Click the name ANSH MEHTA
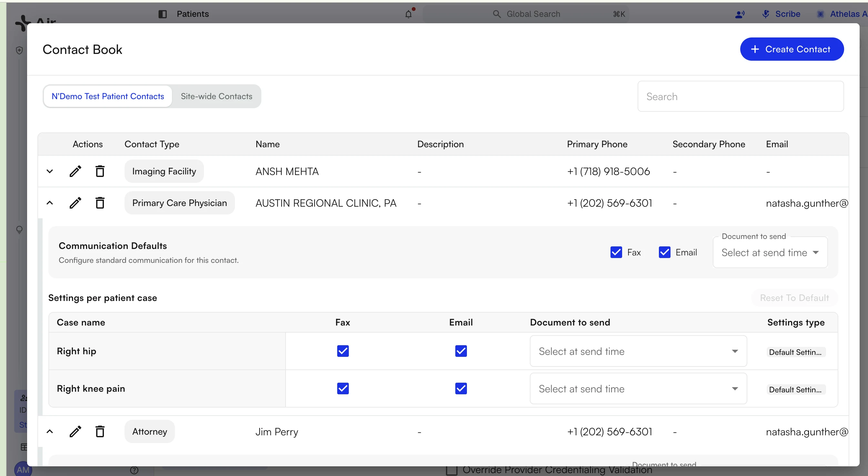Screen dimensions: 868x476 287,171
